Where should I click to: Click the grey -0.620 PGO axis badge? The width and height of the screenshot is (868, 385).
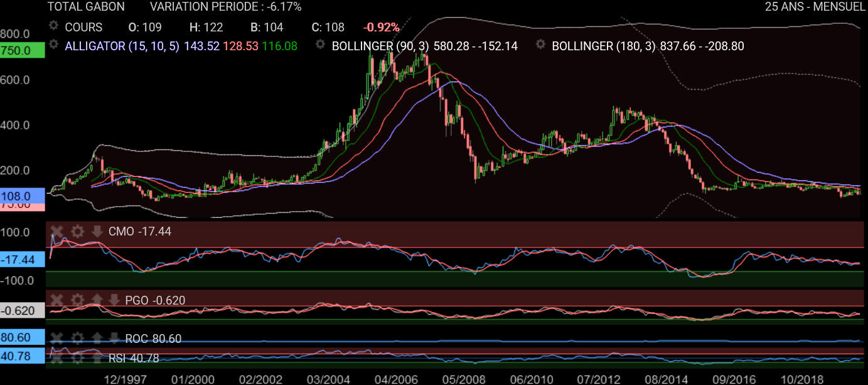23,310
